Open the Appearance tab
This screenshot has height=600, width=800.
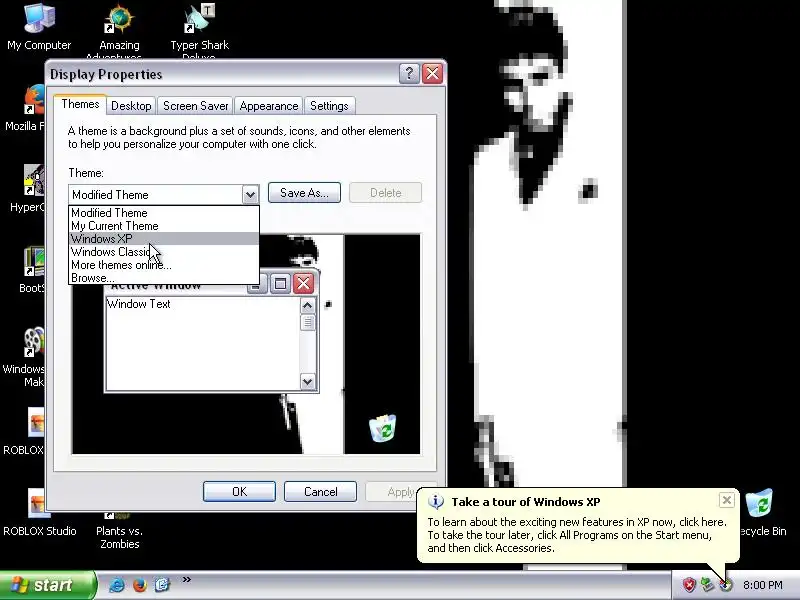[269, 106]
